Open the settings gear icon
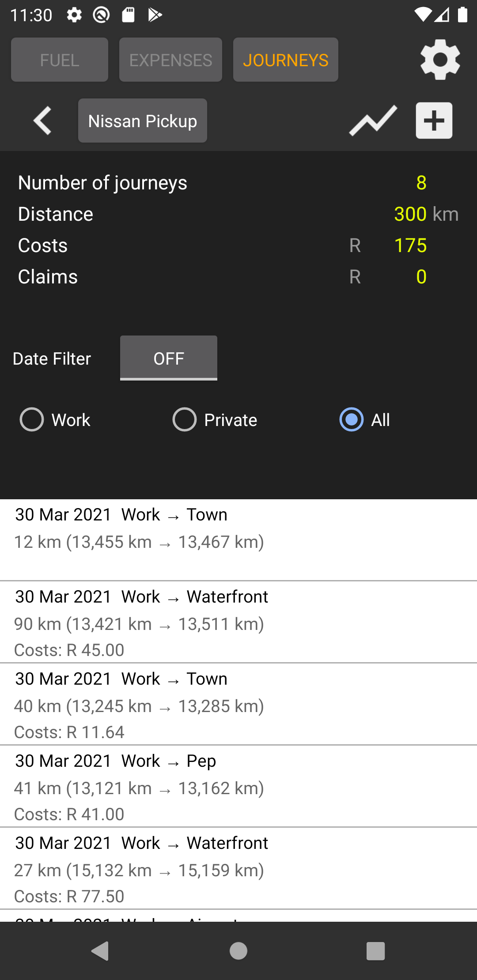 [x=440, y=60]
